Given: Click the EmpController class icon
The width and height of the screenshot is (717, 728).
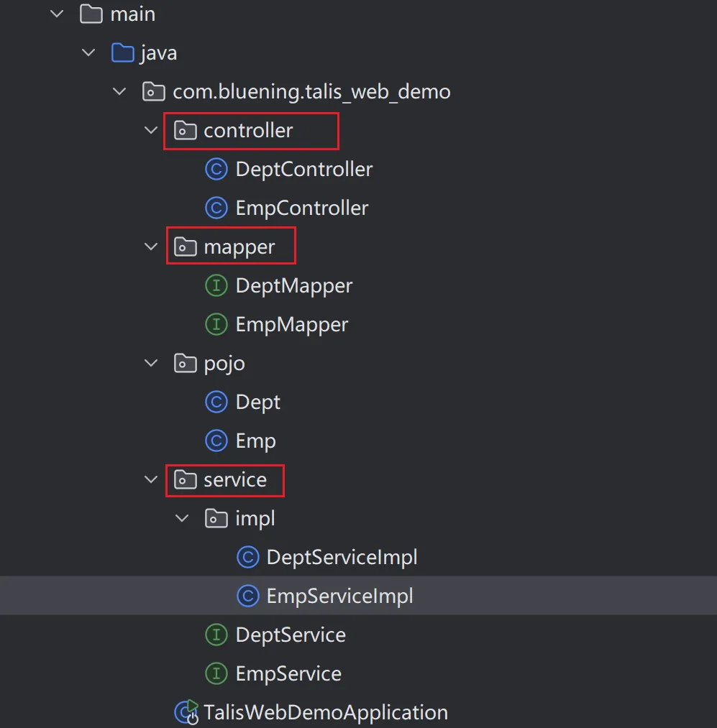Looking at the screenshot, I should pos(216,208).
